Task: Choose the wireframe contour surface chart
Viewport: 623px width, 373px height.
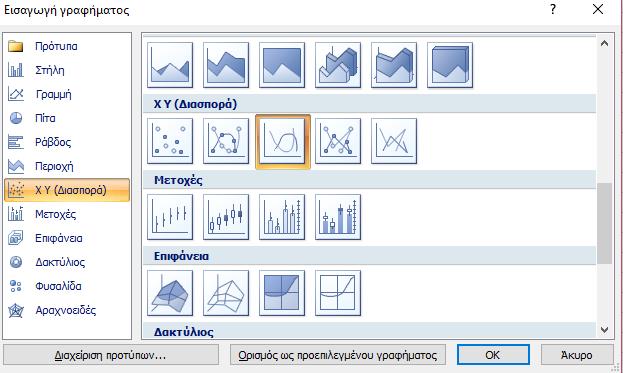Action: tap(338, 293)
